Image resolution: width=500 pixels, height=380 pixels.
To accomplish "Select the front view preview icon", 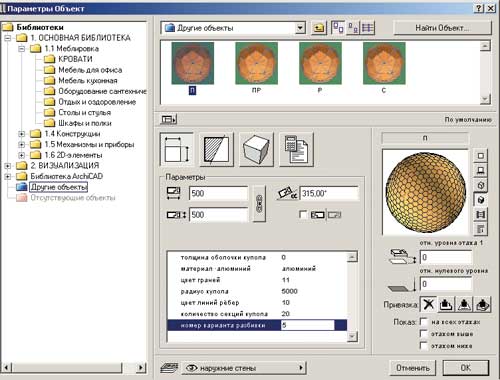I will [x=480, y=170].
